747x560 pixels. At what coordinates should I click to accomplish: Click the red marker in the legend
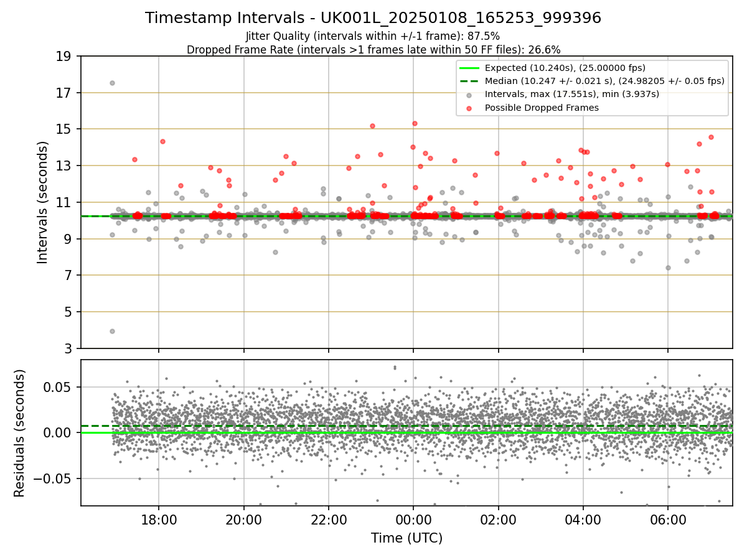(469, 108)
